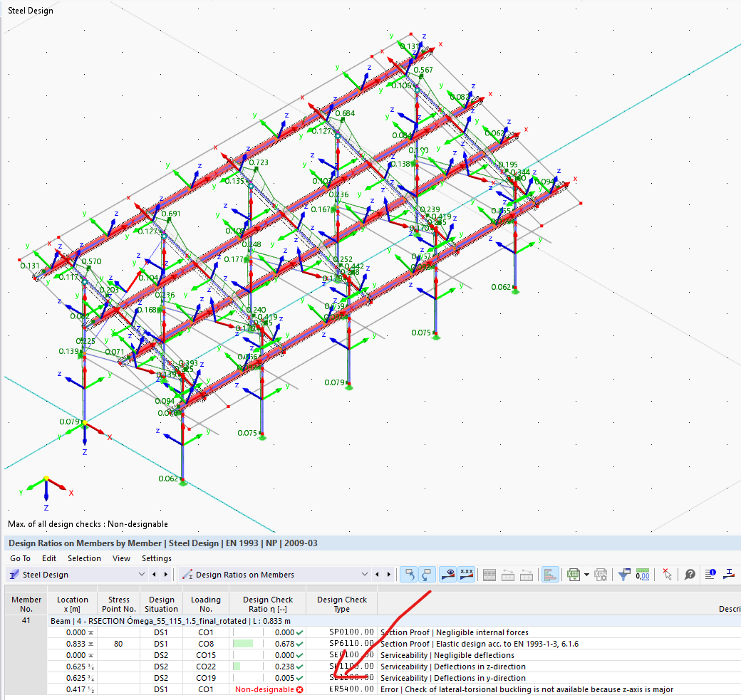
Task: Click the Excel export icon
Action: coord(572,575)
